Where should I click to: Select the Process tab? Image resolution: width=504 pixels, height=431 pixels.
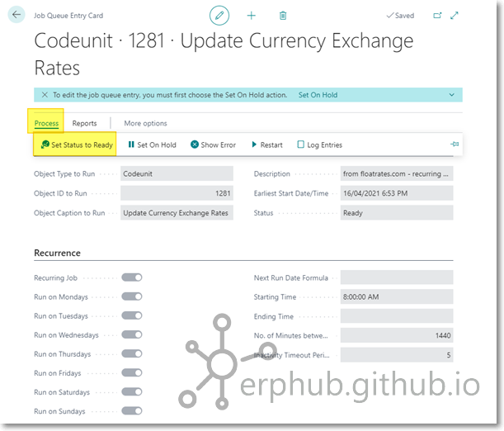[x=46, y=124]
